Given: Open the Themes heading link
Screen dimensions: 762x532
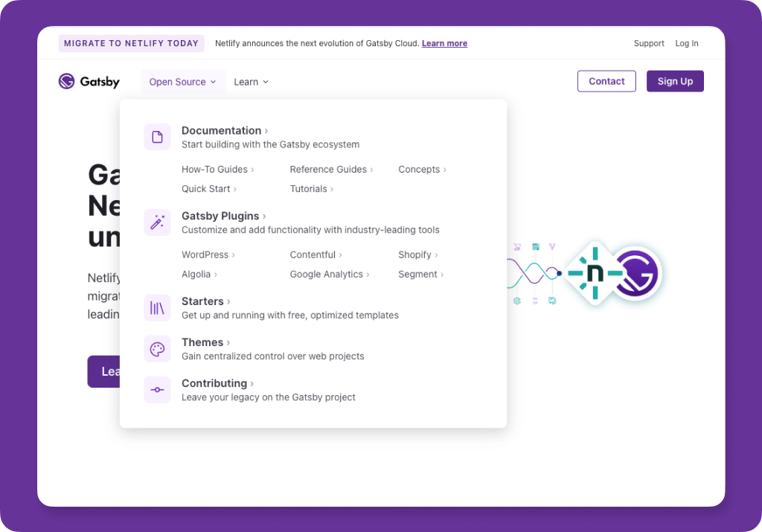Looking at the screenshot, I should click(205, 342).
